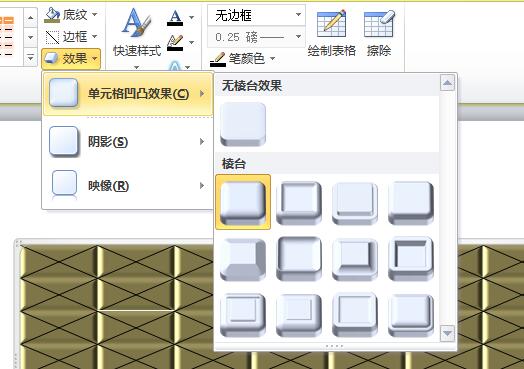524x369 pixels.
Task: Click the 边框 border icon
Action: click(52, 37)
